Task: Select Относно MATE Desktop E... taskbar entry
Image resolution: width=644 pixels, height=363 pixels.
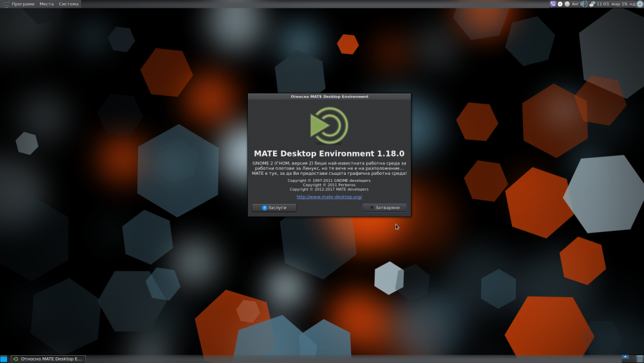Action: coord(48,359)
